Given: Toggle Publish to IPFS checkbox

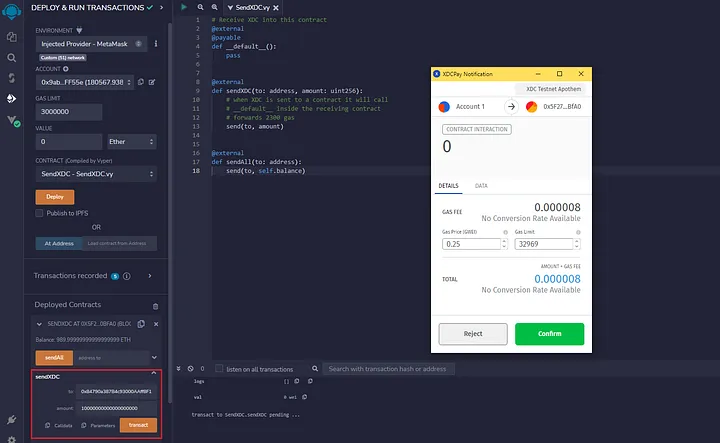Looking at the screenshot, I should (x=39, y=213).
